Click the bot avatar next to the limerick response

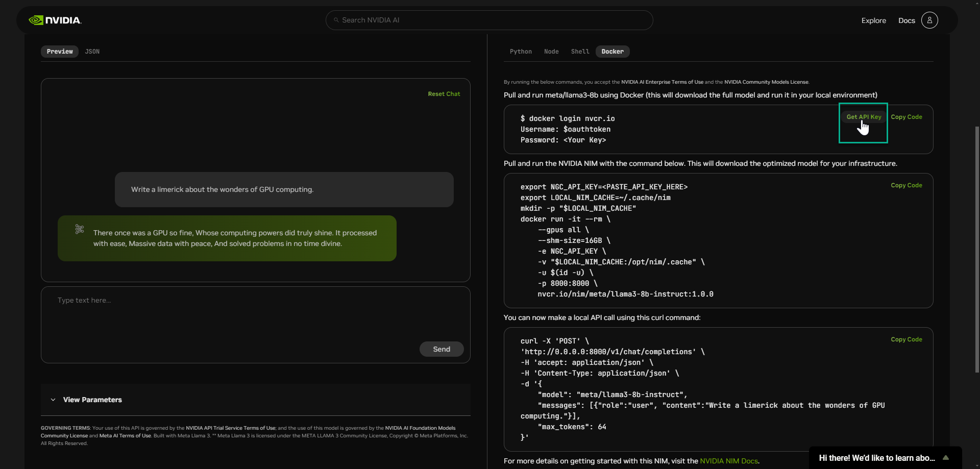pyautogui.click(x=79, y=229)
